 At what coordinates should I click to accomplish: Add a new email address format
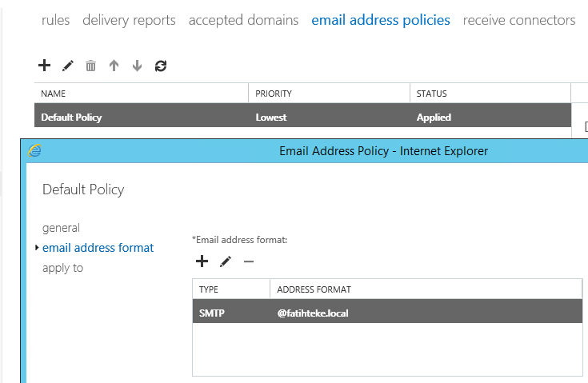(202, 261)
